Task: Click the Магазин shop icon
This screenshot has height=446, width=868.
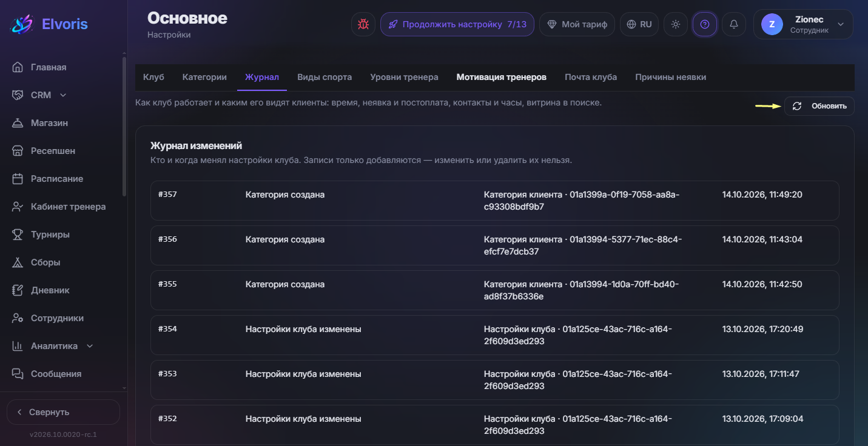Action: point(18,123)
